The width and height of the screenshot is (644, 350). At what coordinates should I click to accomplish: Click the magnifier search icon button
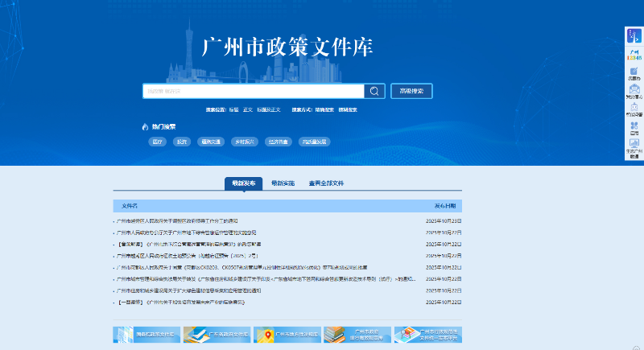point(374,91)
